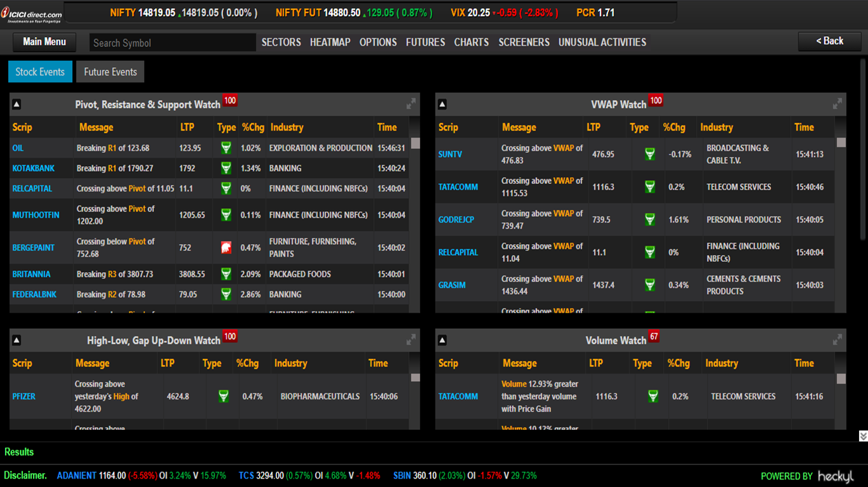Click the red bear icon for BERGEPAINT
868x487 pixels.
pos(226,248)
